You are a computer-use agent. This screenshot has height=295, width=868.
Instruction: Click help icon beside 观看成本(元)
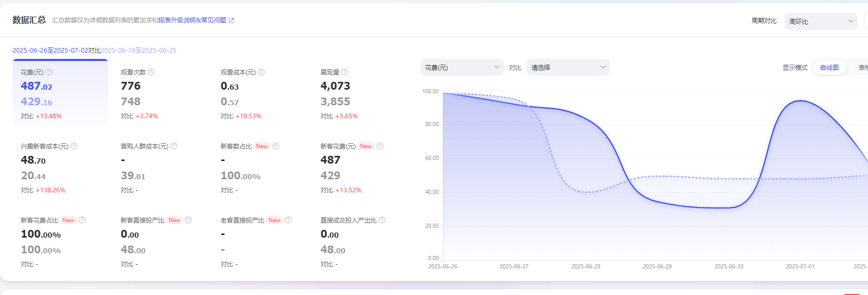click(x=261, y=72)
